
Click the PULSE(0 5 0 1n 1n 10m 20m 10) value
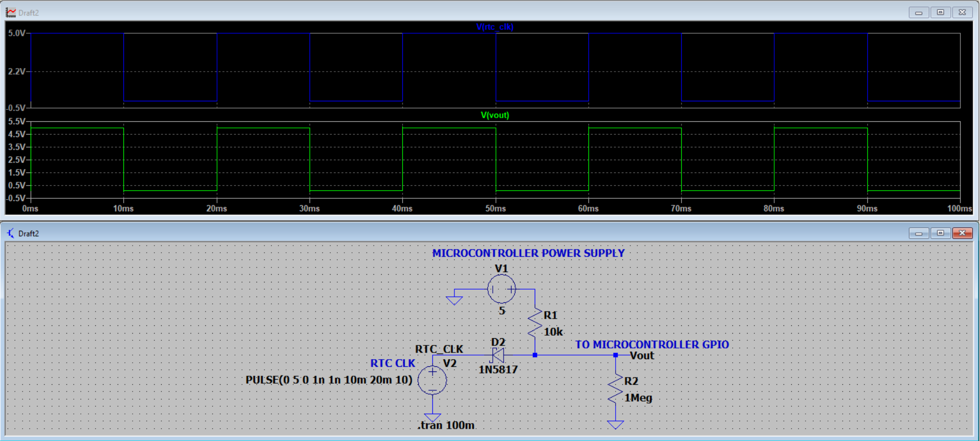coord(329,380)
